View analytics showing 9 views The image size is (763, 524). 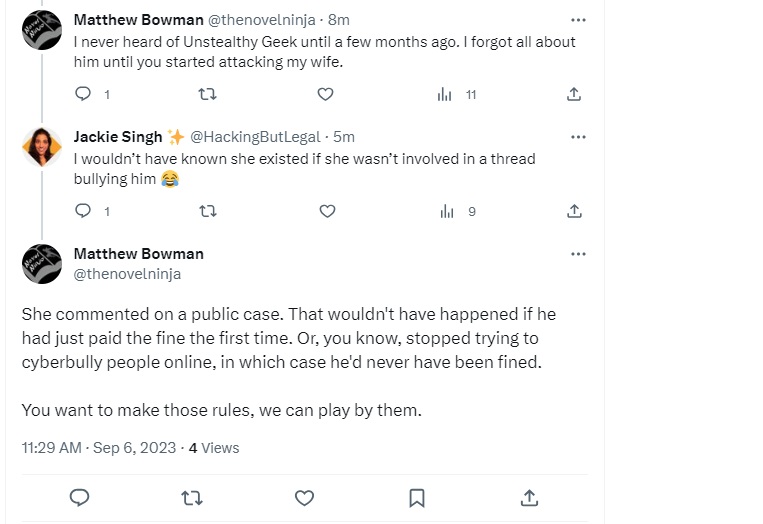coord(448,211)
